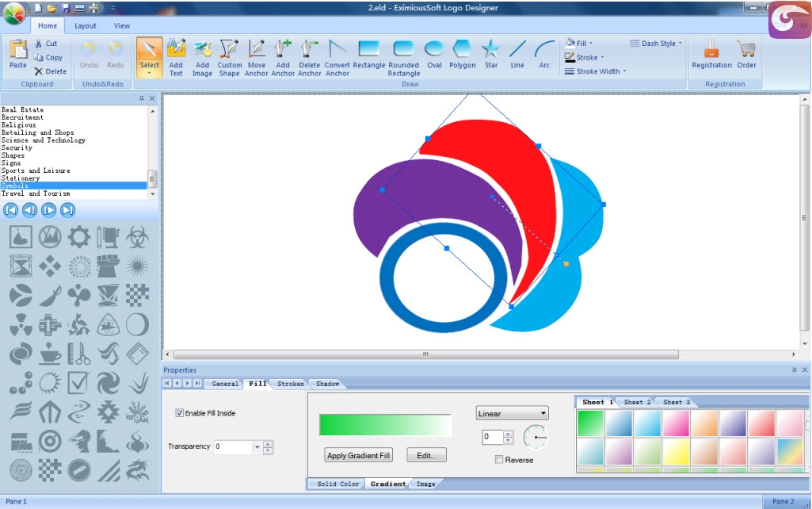Image resolution: width=812 pixels, height=509 pixels.
Task: Choose the Oval drawing tool
Action: tap(434, 55)
